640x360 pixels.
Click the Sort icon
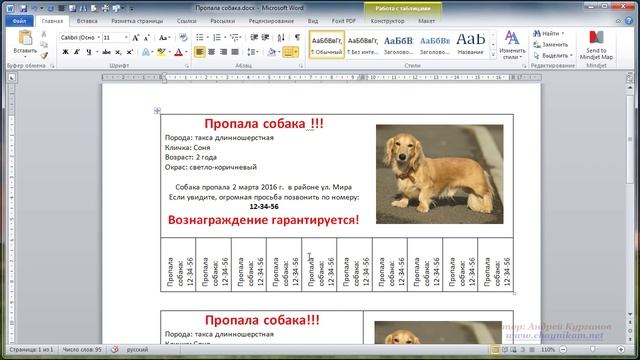pos(281,38)
